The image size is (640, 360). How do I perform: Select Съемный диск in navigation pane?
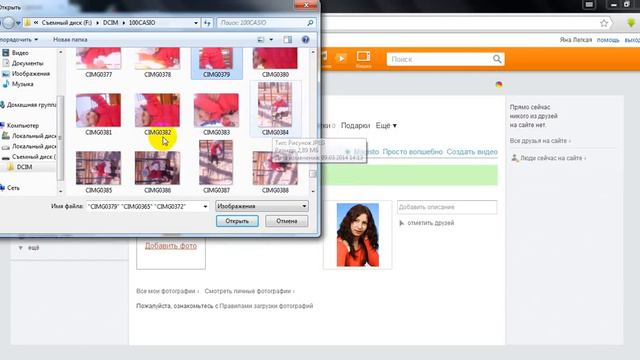point(34,157)
